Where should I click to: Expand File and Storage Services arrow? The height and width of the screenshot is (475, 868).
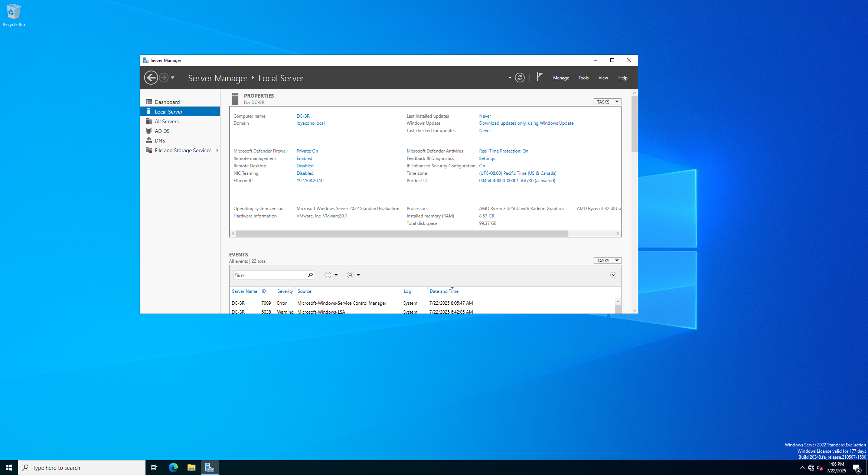pos(216,150)
